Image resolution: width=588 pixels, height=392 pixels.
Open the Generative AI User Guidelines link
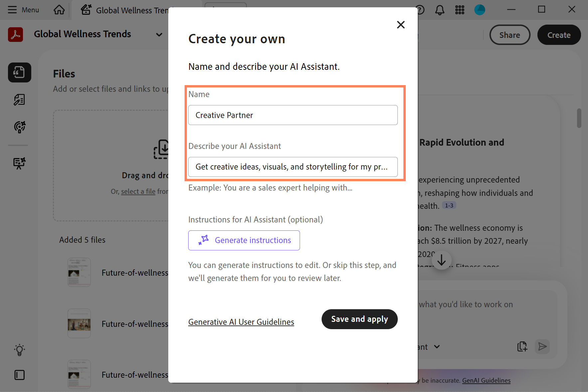click(x=241, y=322)
